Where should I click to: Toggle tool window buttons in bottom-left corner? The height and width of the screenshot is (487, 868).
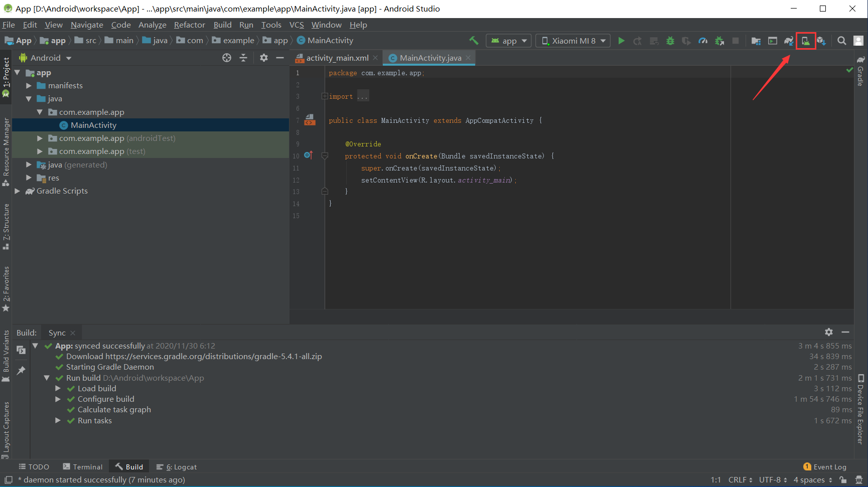(8, 480)
